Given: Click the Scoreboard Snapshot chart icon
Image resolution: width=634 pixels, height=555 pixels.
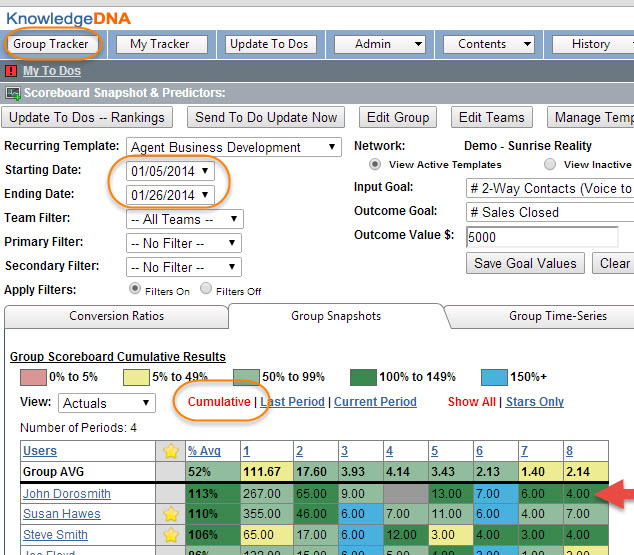Looking at the screenshot, I should point(13,93).
